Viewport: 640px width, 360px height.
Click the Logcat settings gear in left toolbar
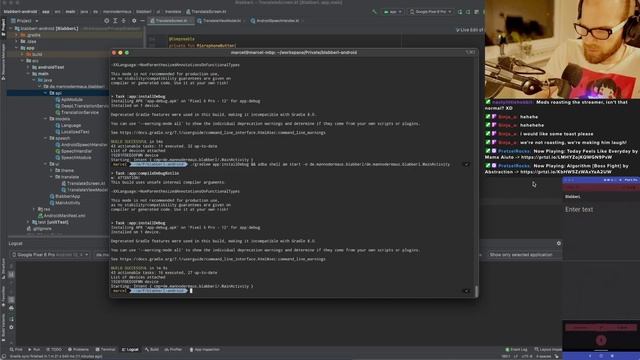11,327
